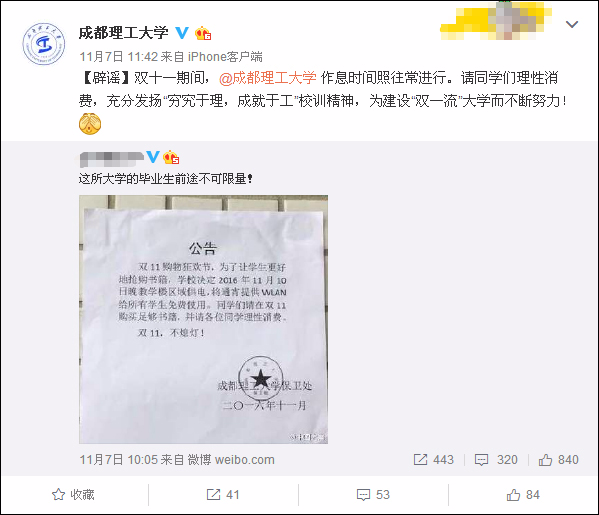
Task: Click the crown membership badge next to 成都理工大学
Action: click(x=203, y=33)
